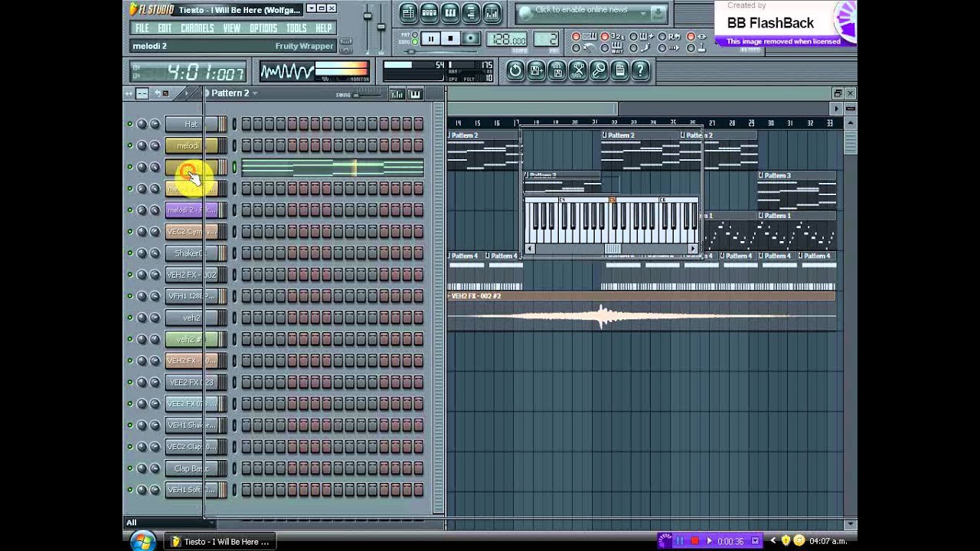980x551 pixels.
Task: Open graph editor in step sequencer
Action: pyautogui.click(x=397, y=94)
